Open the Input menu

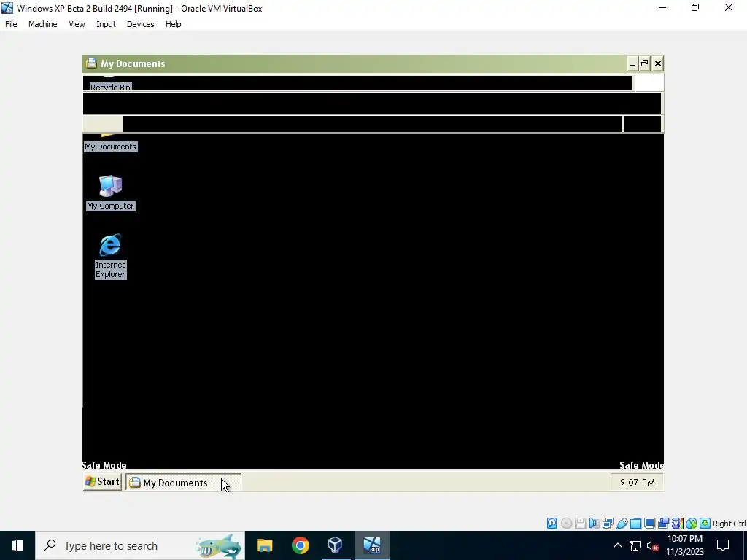(x=106, y=24)
